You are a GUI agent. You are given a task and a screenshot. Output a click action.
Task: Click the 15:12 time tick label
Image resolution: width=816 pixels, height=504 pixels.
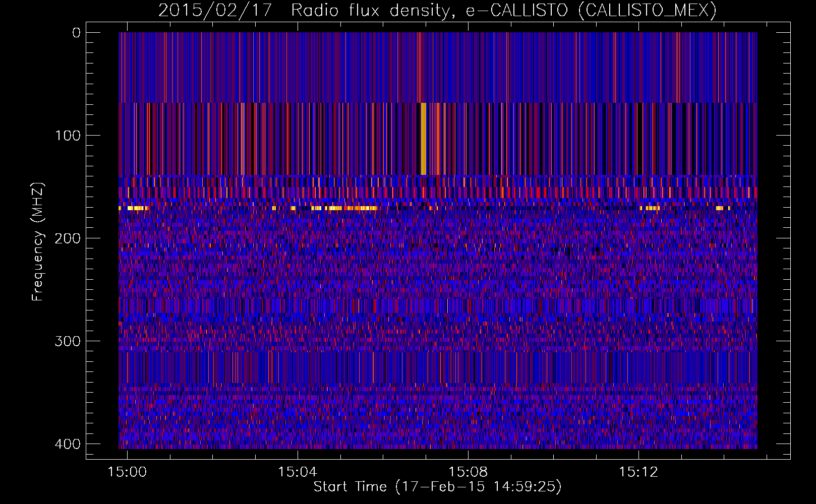(x=638, y=472)
